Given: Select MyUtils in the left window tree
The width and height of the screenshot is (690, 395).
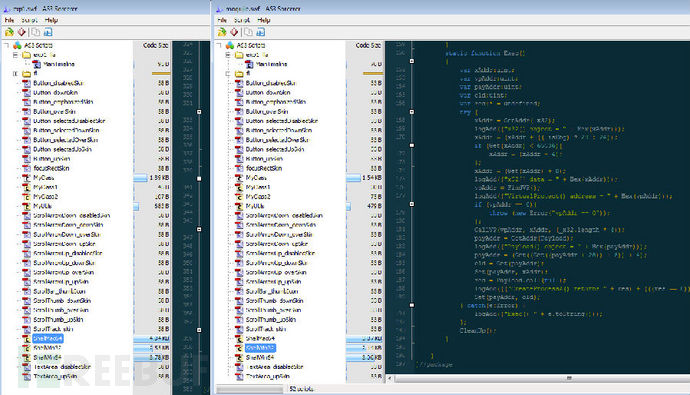Looking at the screenshot, I should (x=42, y=206).
